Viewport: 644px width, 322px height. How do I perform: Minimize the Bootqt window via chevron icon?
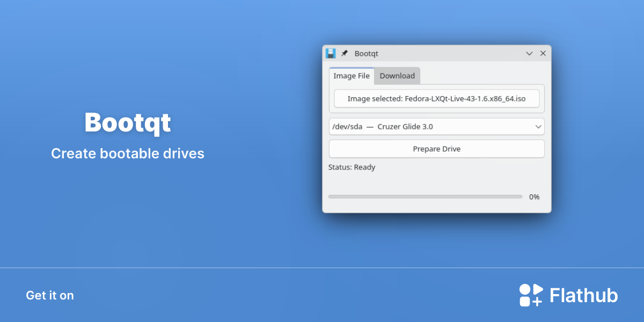tap(529, 54)
